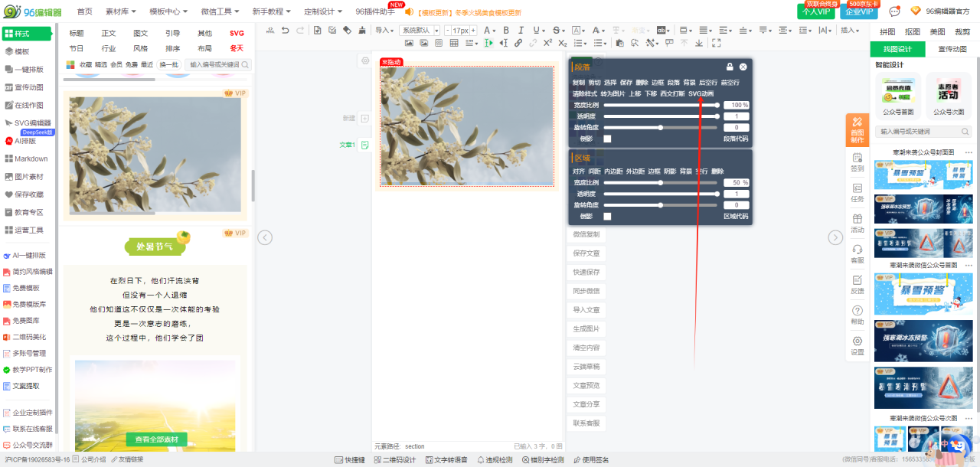Enable 倒影 checkbox in the 段落 panel
The image size is (980, 467).
(607, 139)
